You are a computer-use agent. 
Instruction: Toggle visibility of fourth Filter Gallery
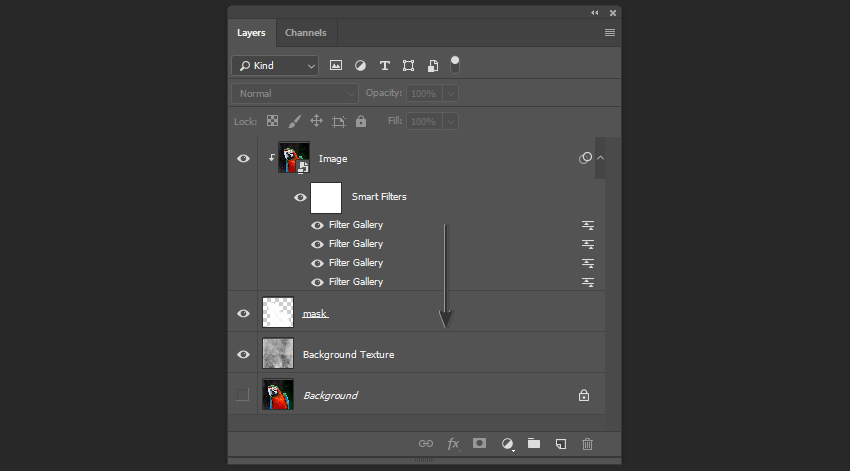317,282
